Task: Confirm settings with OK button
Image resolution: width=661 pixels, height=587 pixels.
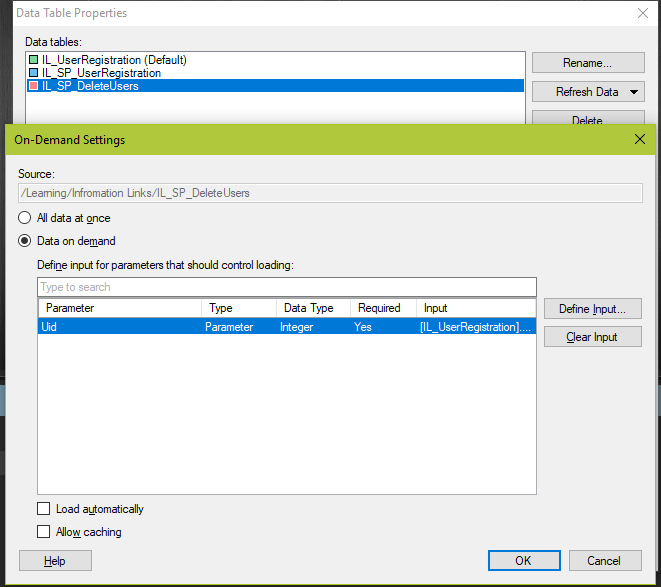Action: pos(524,561)
